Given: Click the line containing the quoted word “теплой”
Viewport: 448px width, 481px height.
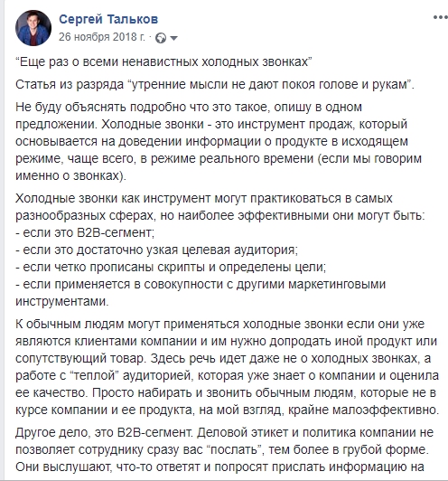Looking at the screenshot, I should [227, 375].
